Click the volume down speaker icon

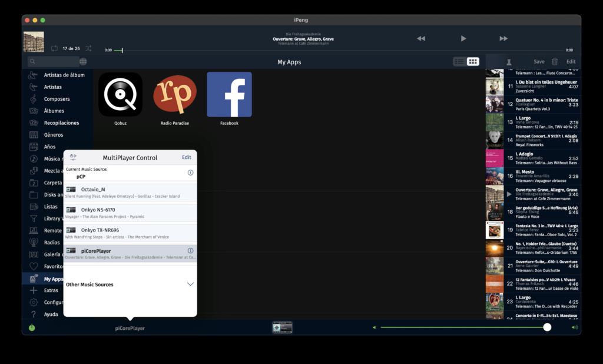pyautogui.click(x=374, y=327)
